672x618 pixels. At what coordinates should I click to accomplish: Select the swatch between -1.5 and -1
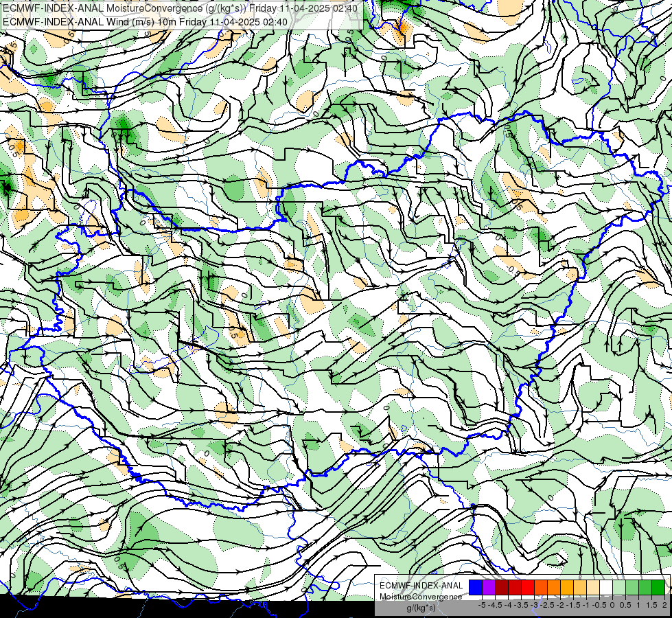(x=580, y=587)
